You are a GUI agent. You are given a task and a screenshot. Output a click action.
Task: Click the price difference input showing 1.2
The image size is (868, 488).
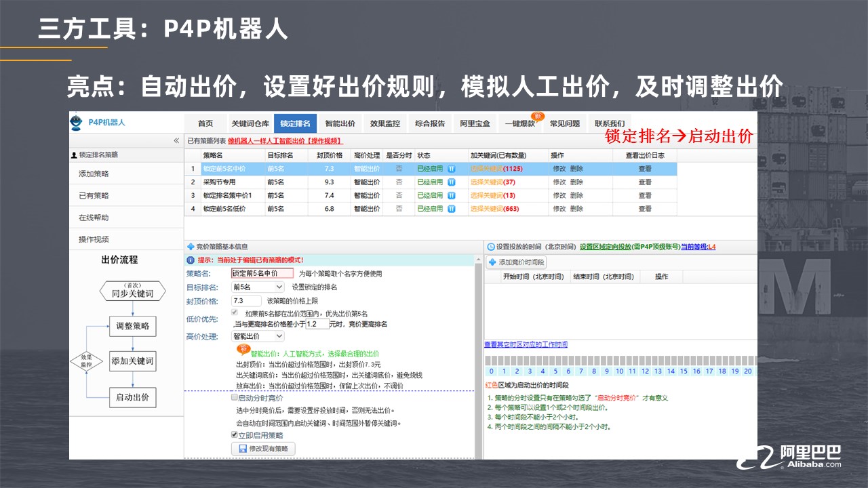pos(317,324)
